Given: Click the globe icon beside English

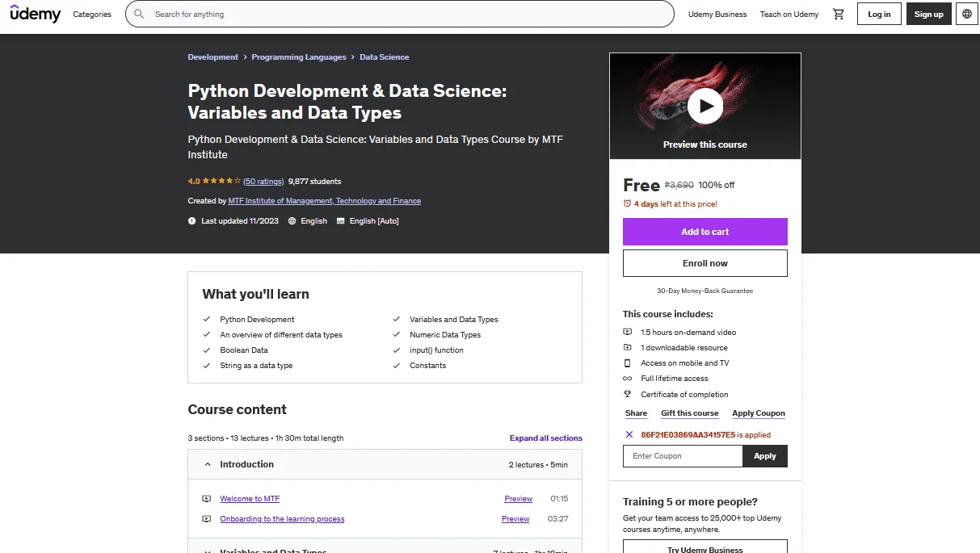Looking at the screenshot, I should click(x=292, y=220).
